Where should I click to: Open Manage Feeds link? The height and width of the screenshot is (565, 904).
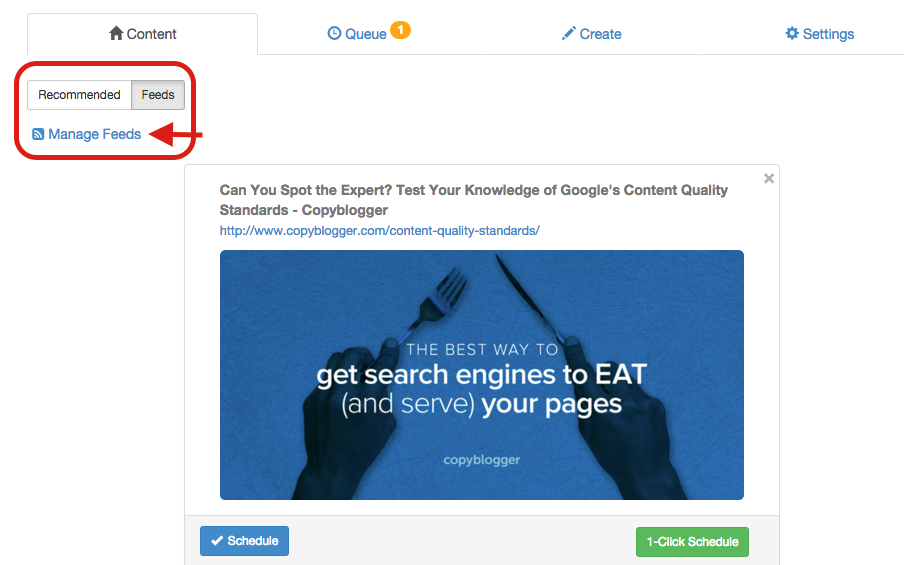[x=95, y=134]
